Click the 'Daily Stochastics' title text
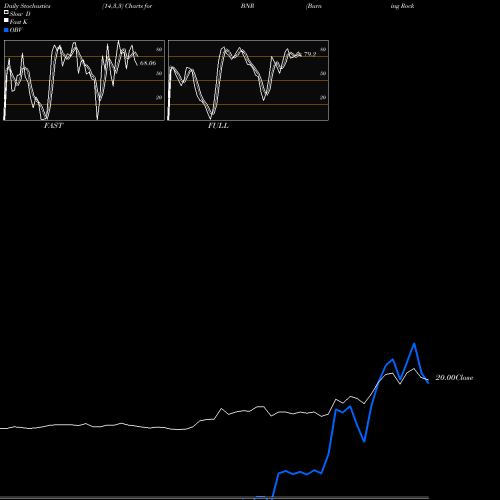 tap(27, 6)
